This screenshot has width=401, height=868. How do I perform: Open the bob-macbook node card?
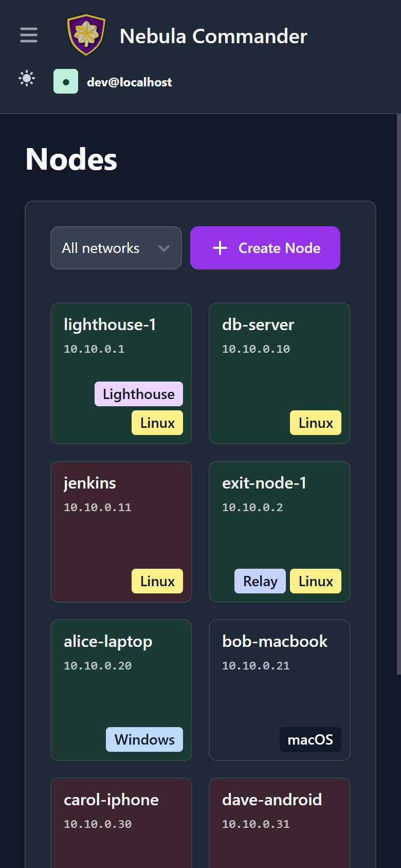[x=280, y=690]
